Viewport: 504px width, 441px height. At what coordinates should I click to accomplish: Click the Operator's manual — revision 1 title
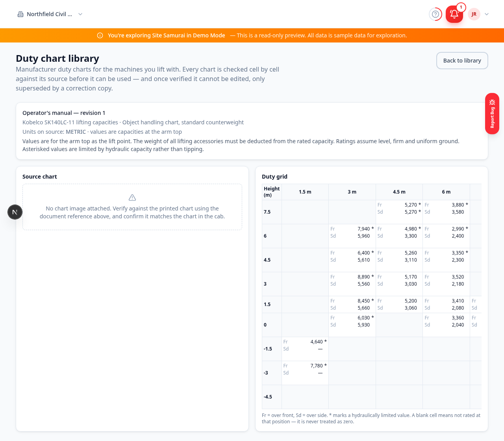(64, 113)
